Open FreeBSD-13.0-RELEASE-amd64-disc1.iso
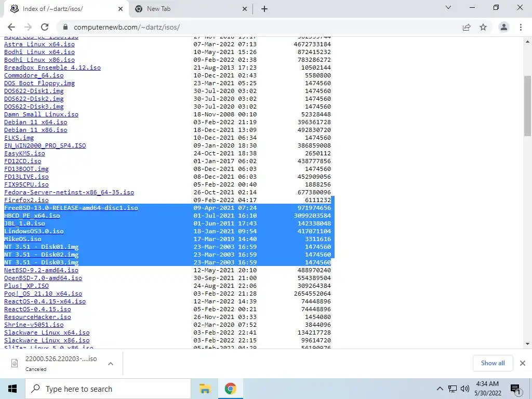Viewport: 532px width, 399px height. tap(71, 208)
